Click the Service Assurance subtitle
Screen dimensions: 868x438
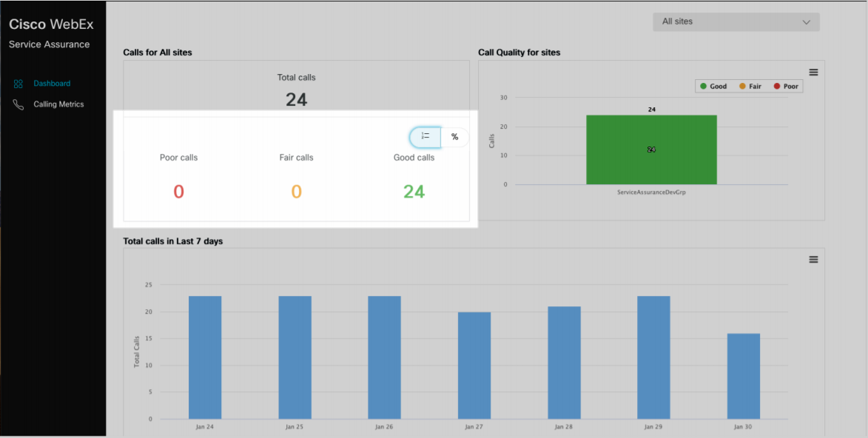50,44
